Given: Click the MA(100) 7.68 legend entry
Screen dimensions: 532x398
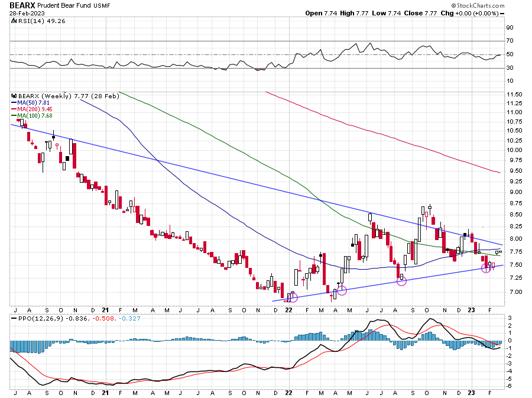Looking at the screenshot, I should (x=35, y=116).
